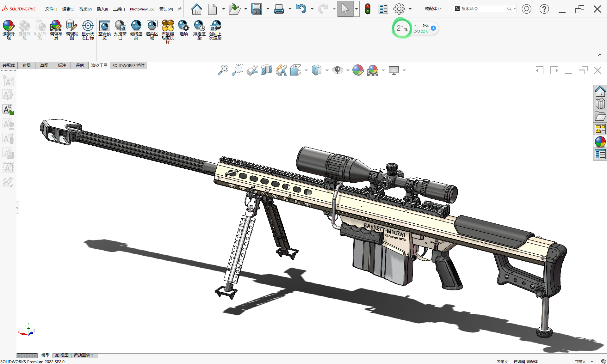607x364 pixels.
Task: Open the Help question mark button
Action: (x=544, y=9)
